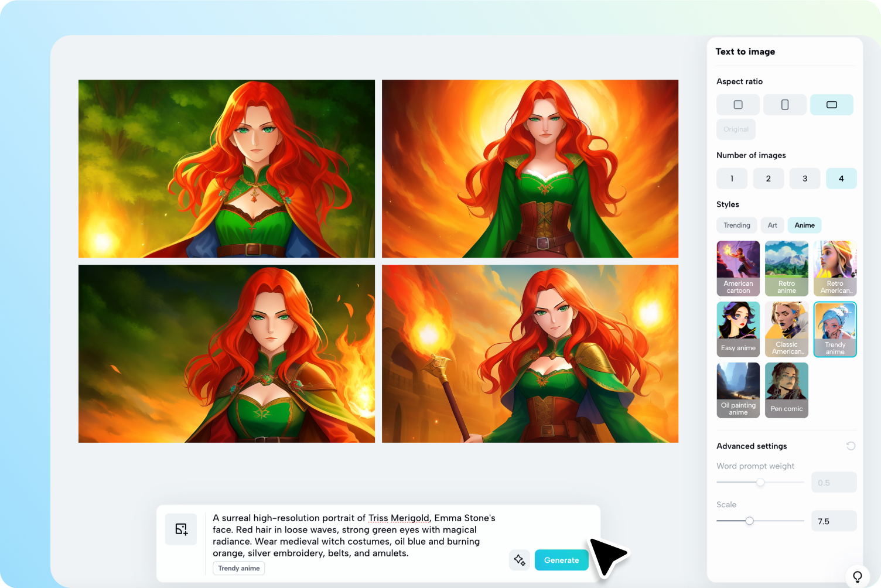881x588 pixels.
Task: Select the portrait aspect ratio icon
Action: [x=785, y=104]
